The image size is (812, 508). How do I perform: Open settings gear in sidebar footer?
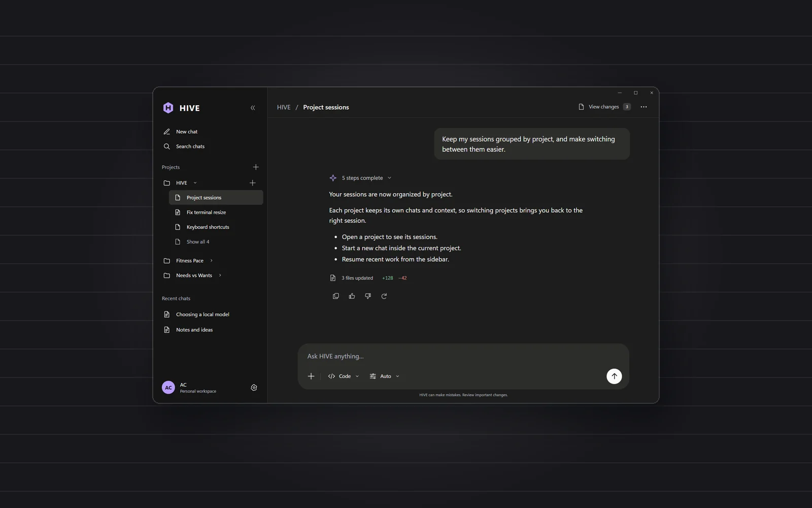coord(254,388)
